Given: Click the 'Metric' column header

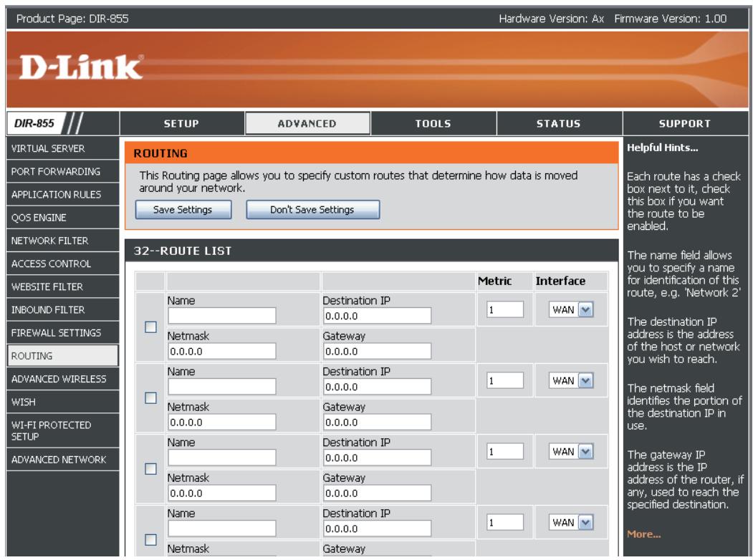Looking at the screenshot, I should 494,281.
